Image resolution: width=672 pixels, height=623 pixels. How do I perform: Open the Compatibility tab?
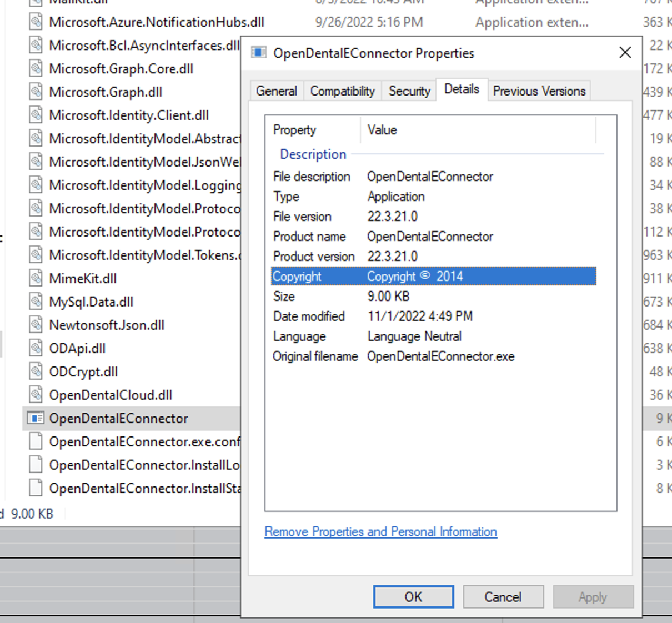pos(343,91)
